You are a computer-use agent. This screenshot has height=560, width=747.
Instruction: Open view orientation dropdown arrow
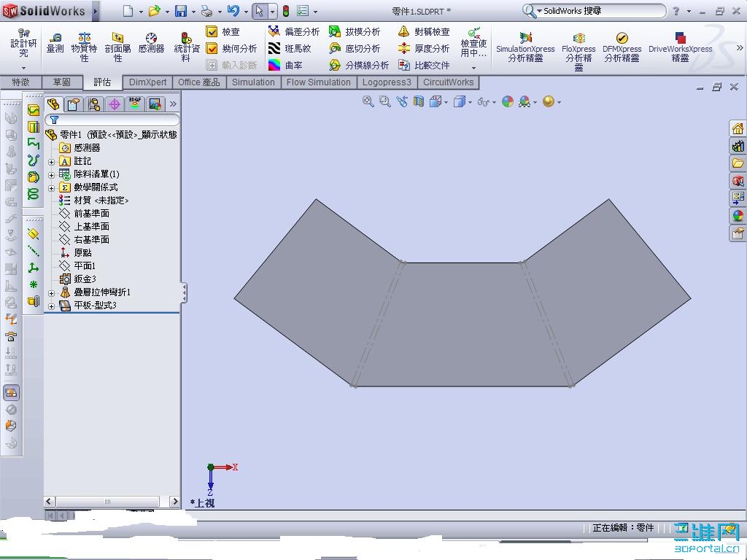[446, 102]
